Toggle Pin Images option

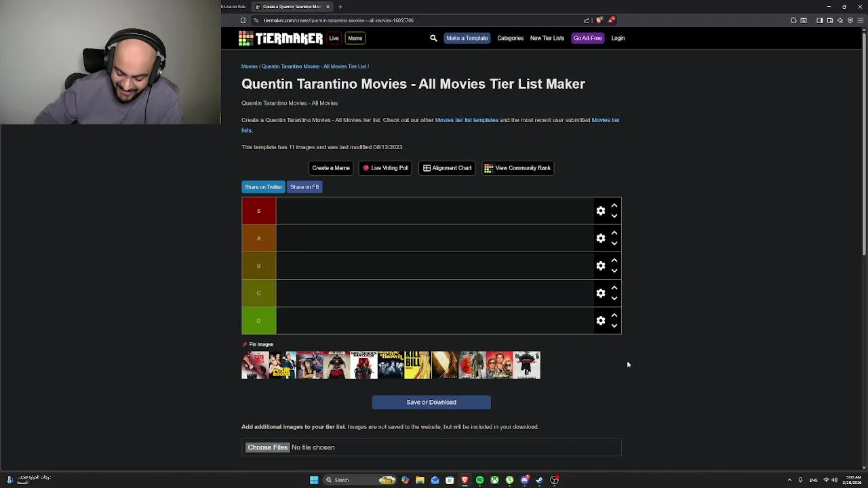pos(258,344)
